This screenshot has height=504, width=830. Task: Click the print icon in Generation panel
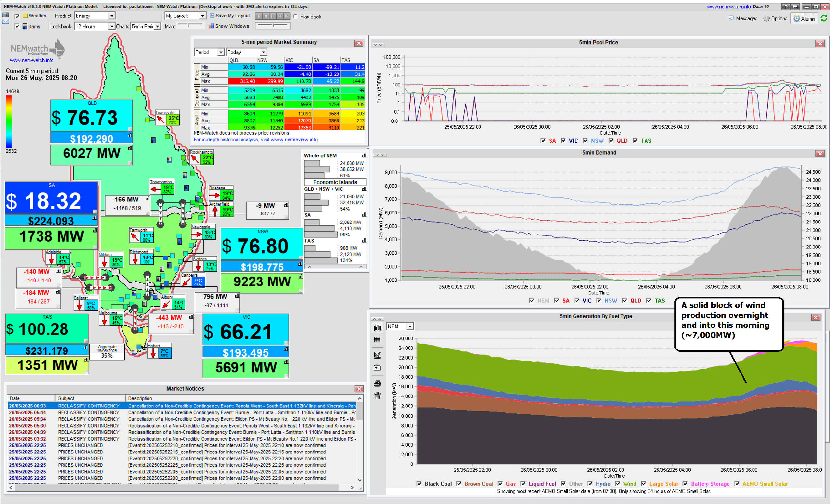pos(377,384)
